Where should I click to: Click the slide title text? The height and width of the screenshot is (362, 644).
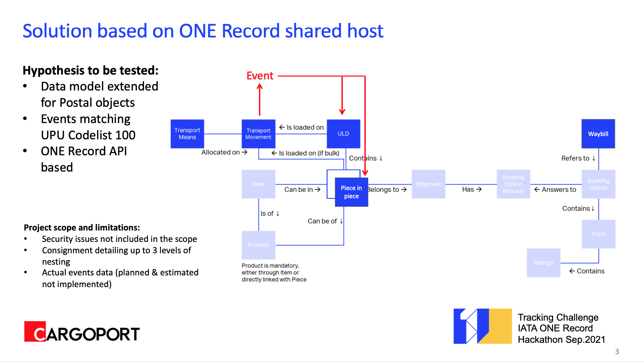(x=203, y=31)
